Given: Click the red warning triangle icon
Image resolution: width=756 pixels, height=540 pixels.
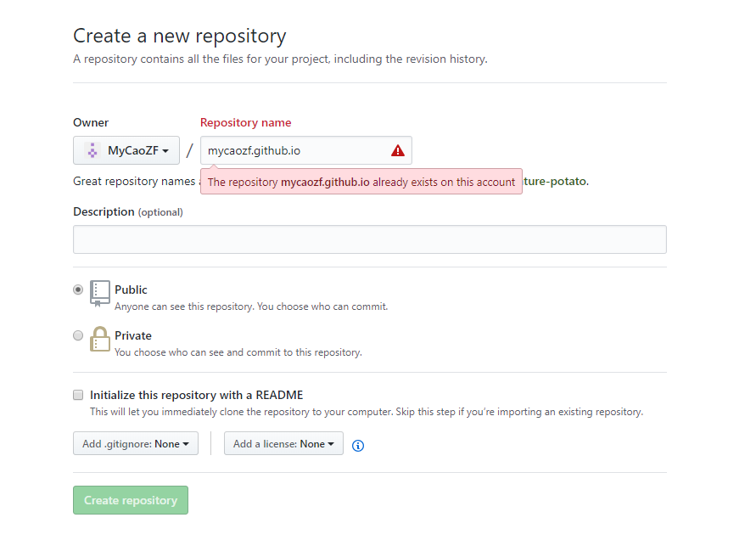Looking at the screenshot, I should point(398,150).
